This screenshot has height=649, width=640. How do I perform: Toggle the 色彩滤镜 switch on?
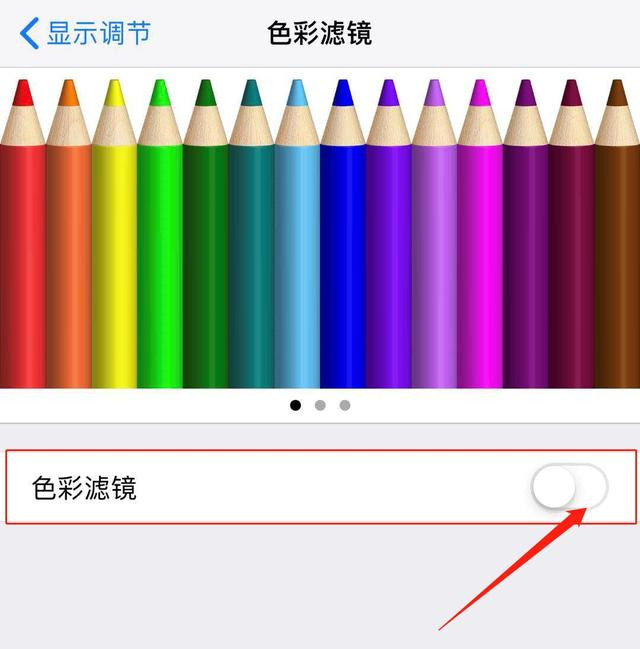coord(569,486)
